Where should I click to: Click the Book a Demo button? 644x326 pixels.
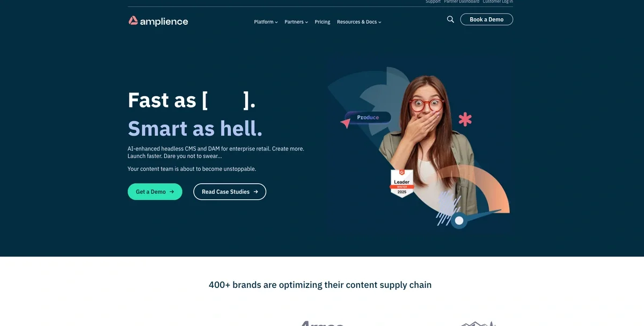tap(487, 19)
